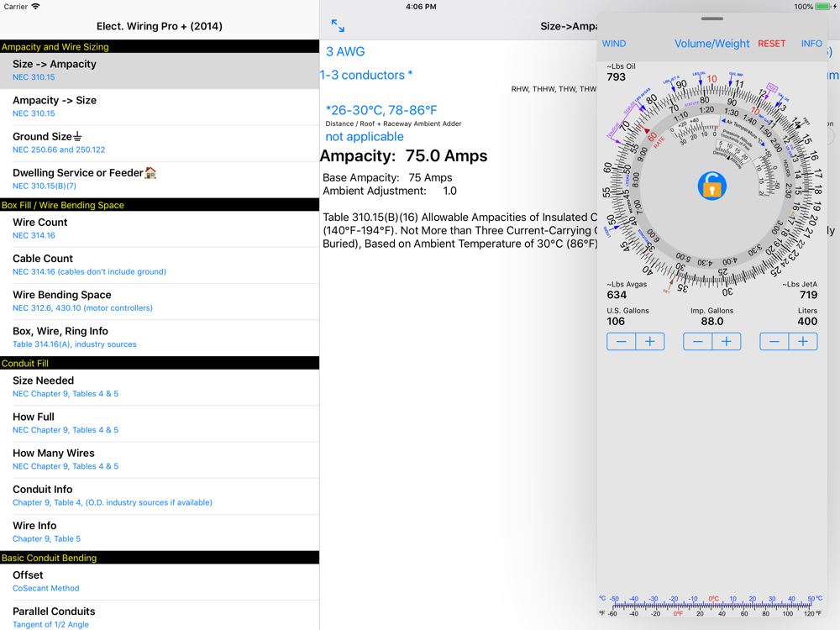Decrease Imp. Gallons value
The width and height of the screenshot is (840, 630).
pyautogui.click(x=697, y=341)
